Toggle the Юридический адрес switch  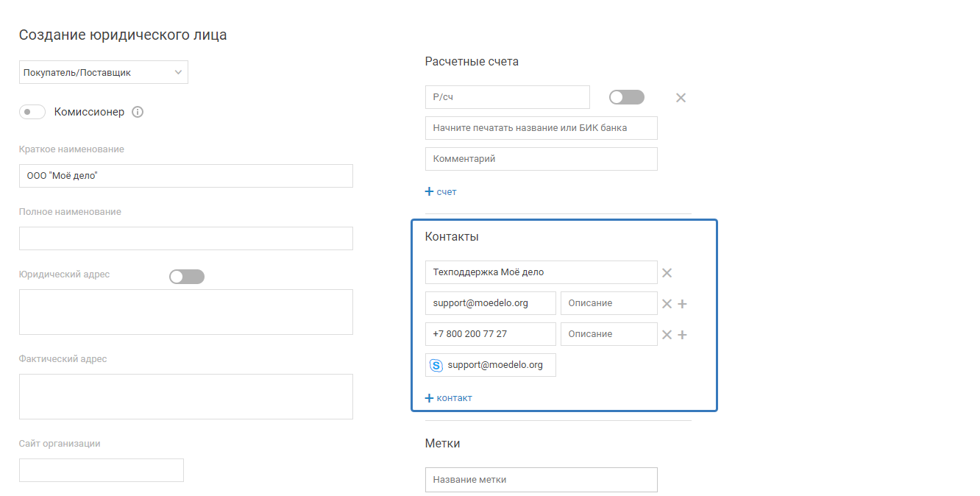(x=187, y=277)
